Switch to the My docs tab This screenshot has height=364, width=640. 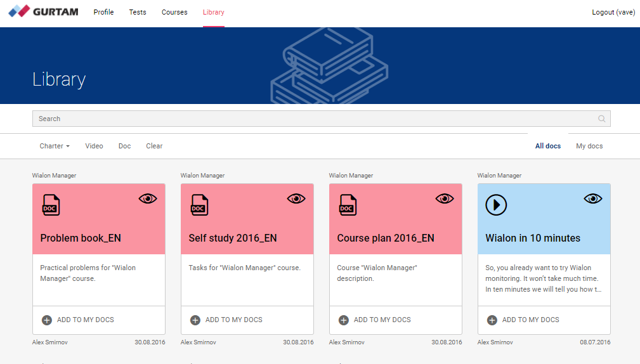[x=589, y=146]
